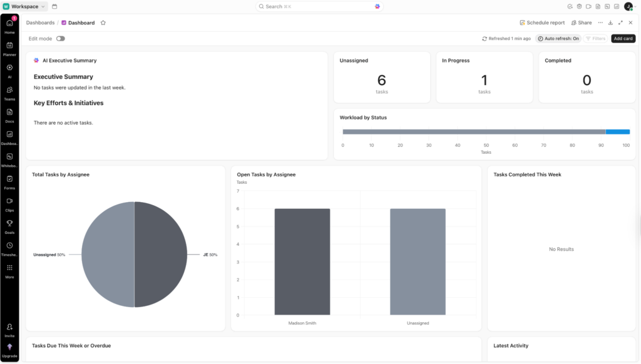
Task: Go to Dashboards in the breadcrumb
Action: click(40, 23)
